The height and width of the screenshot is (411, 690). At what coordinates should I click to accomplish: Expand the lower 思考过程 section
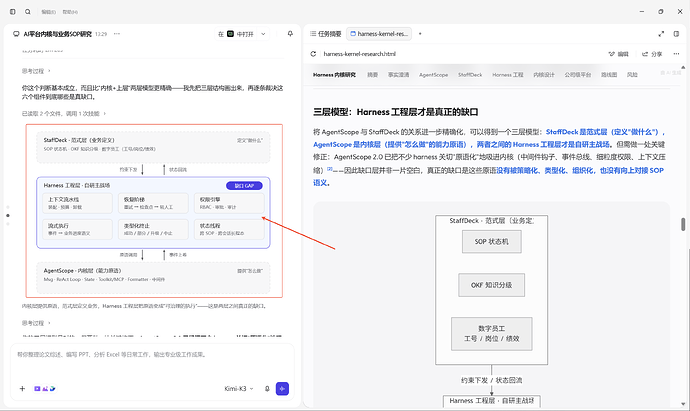(36, 323)
